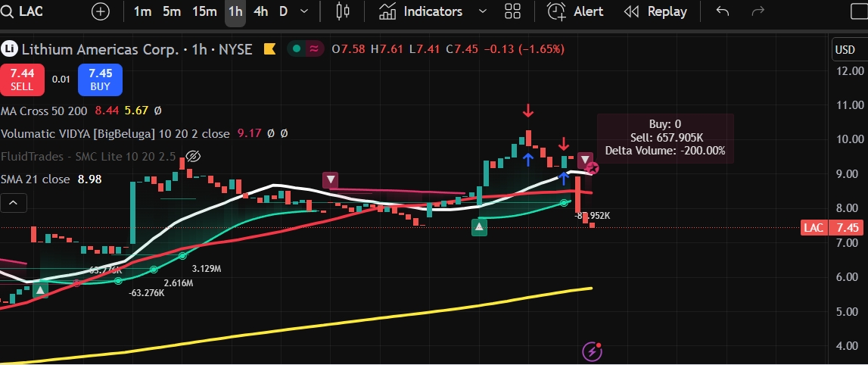Open the candlestick chart type selector
868x365 pixels.
click(344, 11)
